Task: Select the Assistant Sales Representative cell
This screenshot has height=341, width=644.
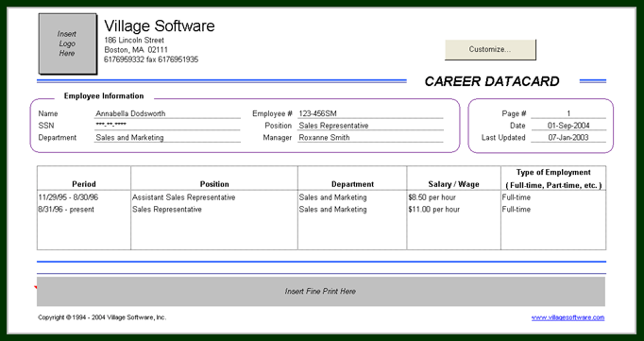Action: 214,197
